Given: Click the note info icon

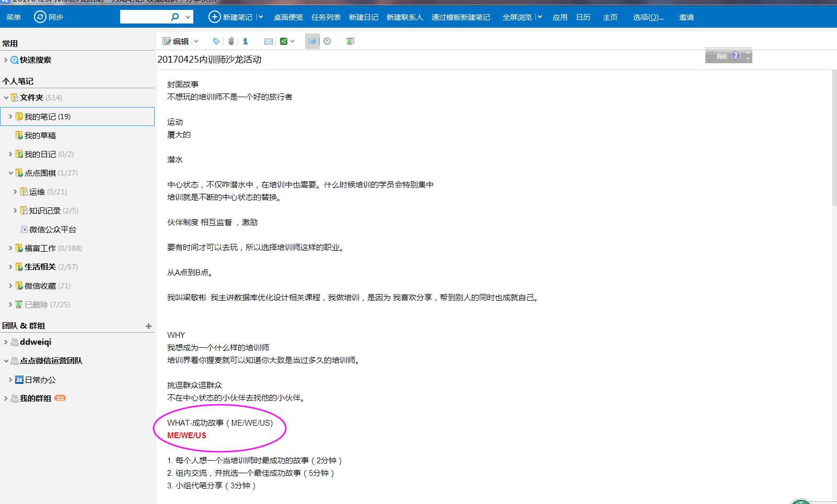Looking at the screenshot, I should pos(245,41).
